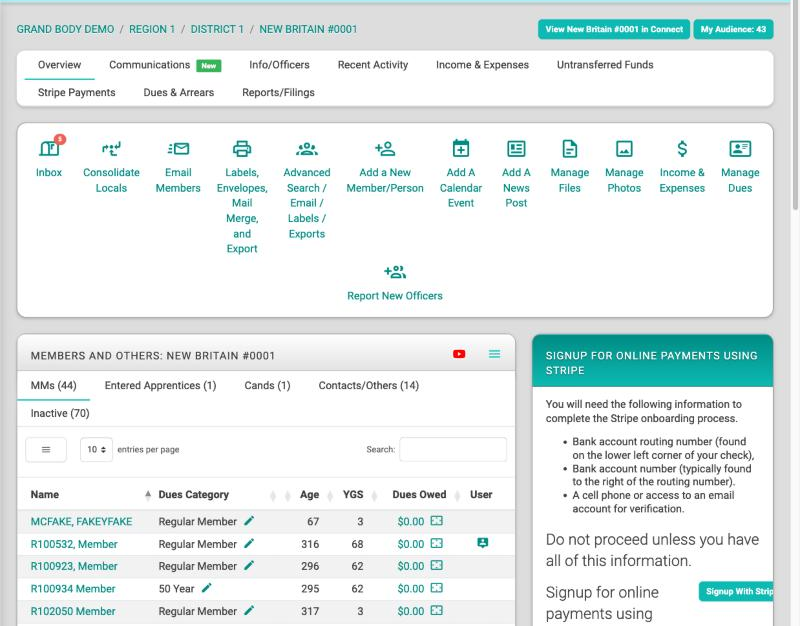Image resolution: width=800 pixels, height=626 pixels.
Task: Open NEW BRITAIN #0001 breadcrumb link
Action: (x=308, y=29)
